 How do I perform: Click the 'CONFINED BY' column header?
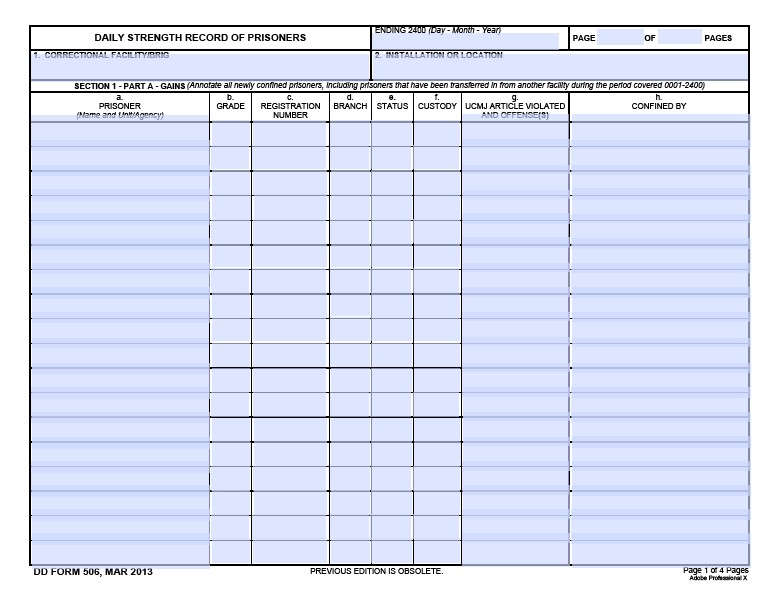pyautogui.click(x=659, y=106)
